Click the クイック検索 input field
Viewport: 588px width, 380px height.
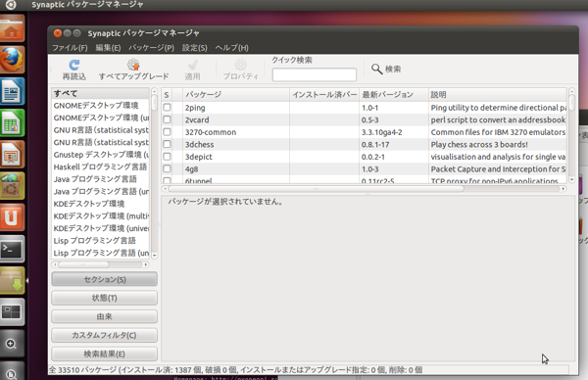(x=315, y=74)
